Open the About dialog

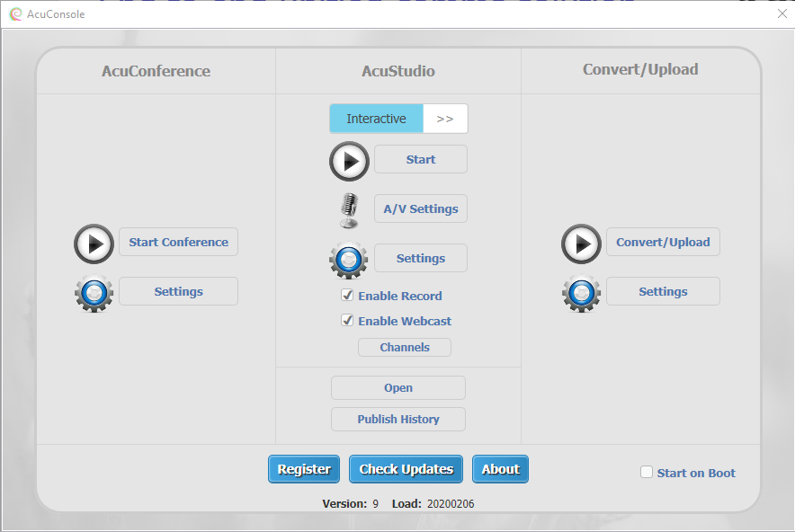click(500, 469)
